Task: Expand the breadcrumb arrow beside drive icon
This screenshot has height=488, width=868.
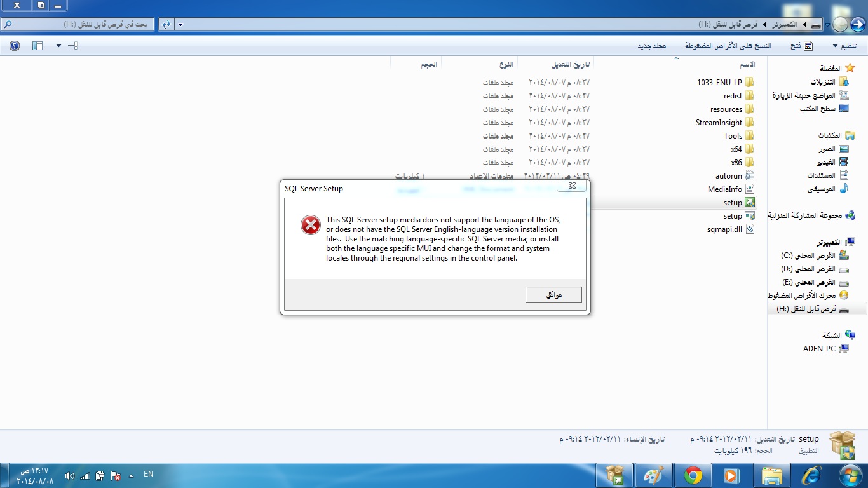Action: tap(804, 24)
